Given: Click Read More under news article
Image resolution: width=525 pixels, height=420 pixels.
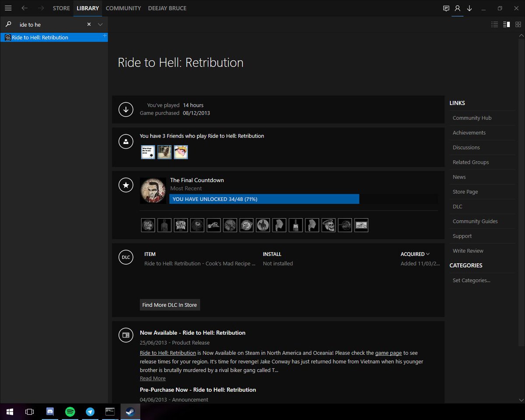Looking at the screenshot, I should click(153, 378).
